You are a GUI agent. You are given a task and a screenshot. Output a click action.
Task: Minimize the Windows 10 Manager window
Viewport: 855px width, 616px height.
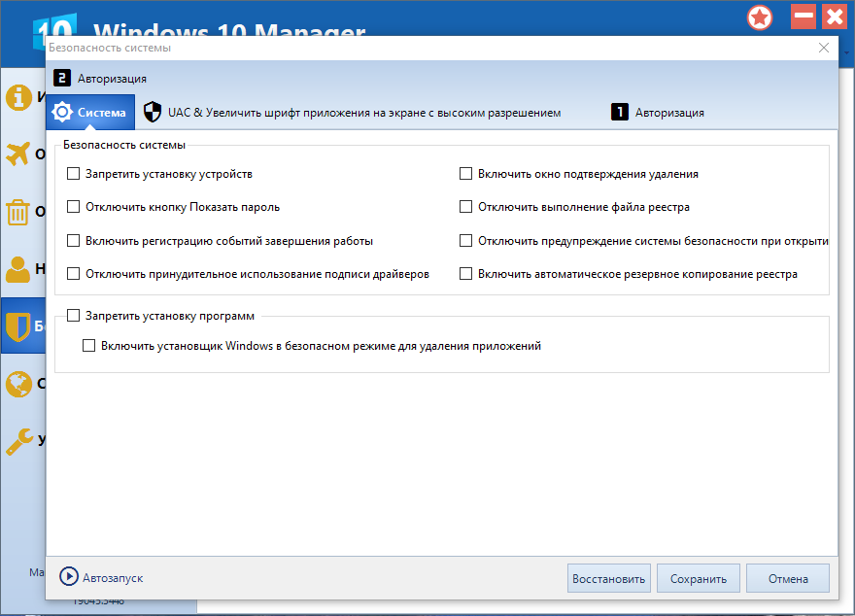[x=804, y=17]
